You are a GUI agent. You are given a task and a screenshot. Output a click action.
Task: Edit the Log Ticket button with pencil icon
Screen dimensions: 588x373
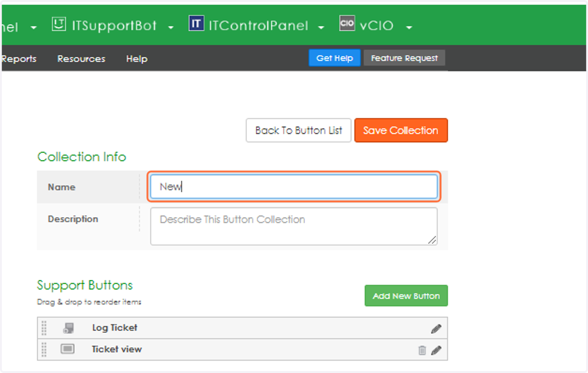tap(436, 329)
